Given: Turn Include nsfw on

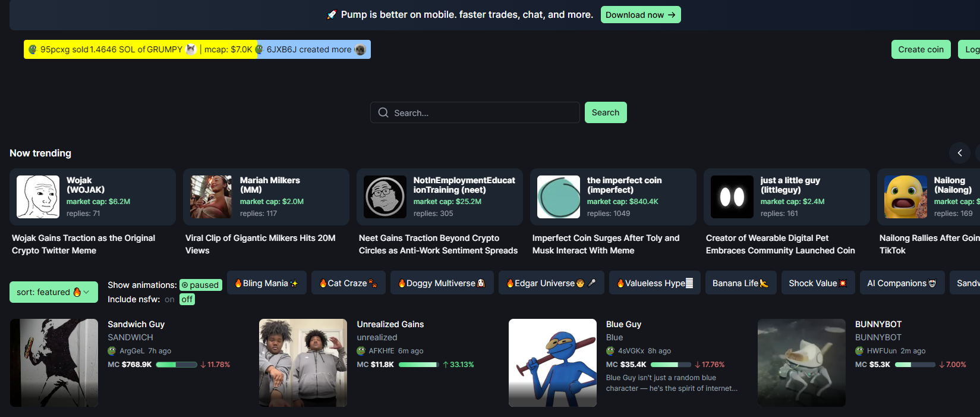Looking at the screenshot, I should click(x=169, y=299).
